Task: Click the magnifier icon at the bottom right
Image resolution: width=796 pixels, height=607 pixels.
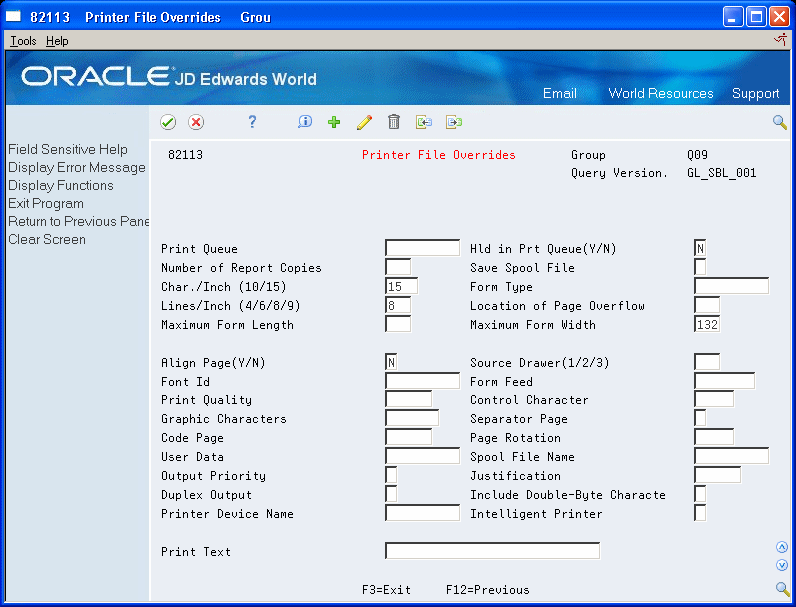Action: (x=782, y=589)
